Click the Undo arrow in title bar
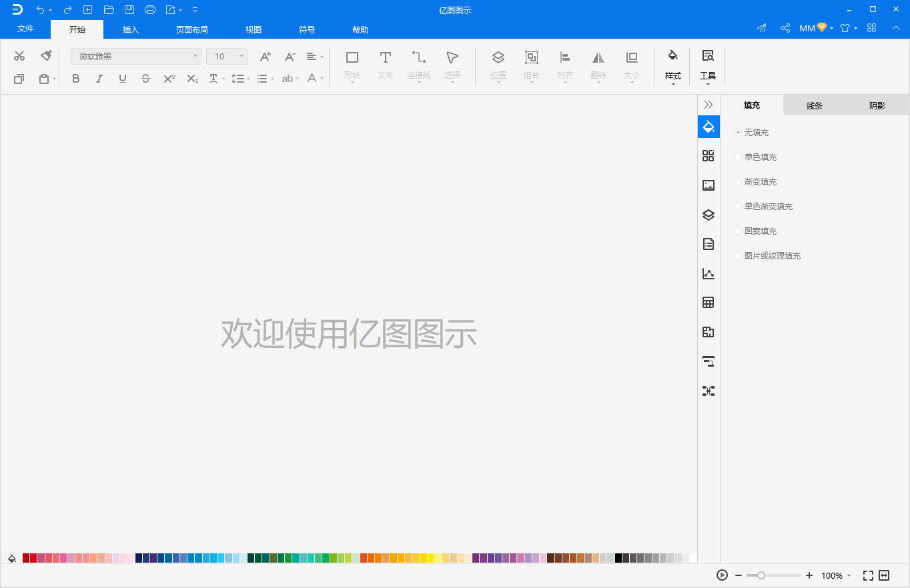This screenshot has height=588, width=910. (x=41, y=9)
